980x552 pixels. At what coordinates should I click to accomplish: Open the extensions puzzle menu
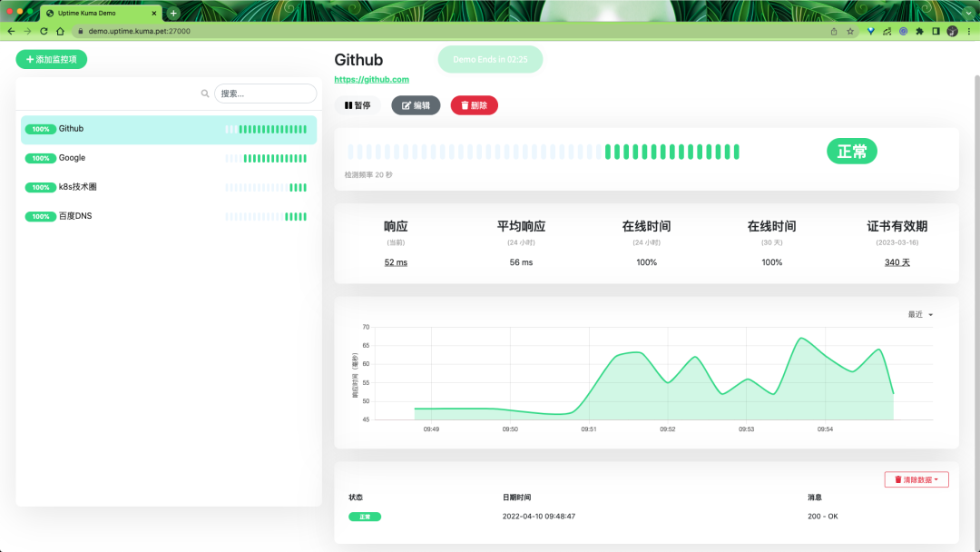[x=919, y=31]
